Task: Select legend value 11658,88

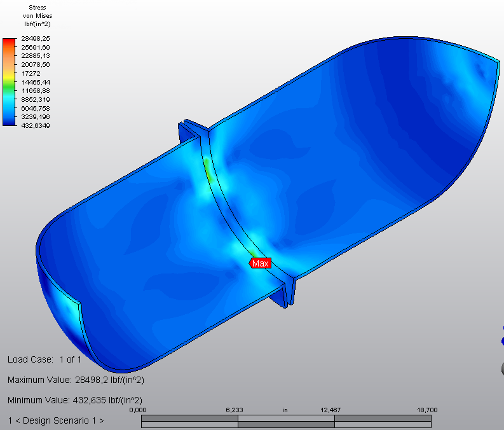Action: click(36, 91)
